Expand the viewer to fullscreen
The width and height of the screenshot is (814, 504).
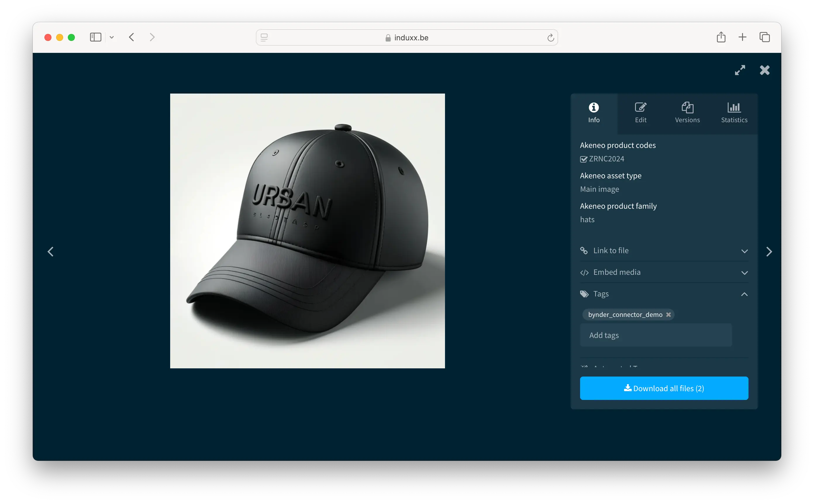[x=740, y=70]
